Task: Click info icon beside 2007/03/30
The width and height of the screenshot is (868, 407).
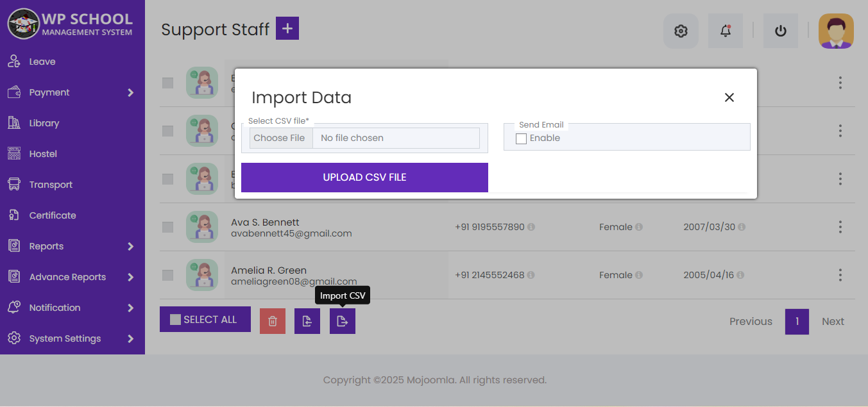Action: pos(742,227)
